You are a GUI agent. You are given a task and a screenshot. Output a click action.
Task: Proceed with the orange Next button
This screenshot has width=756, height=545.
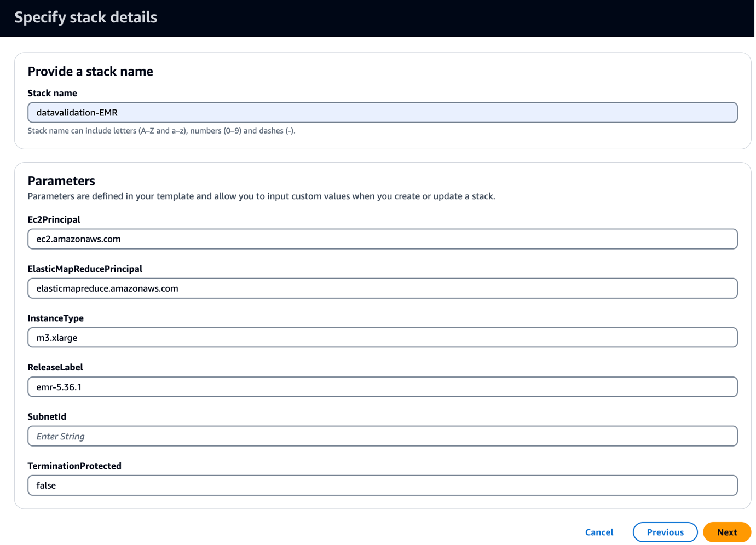(727, 532)
